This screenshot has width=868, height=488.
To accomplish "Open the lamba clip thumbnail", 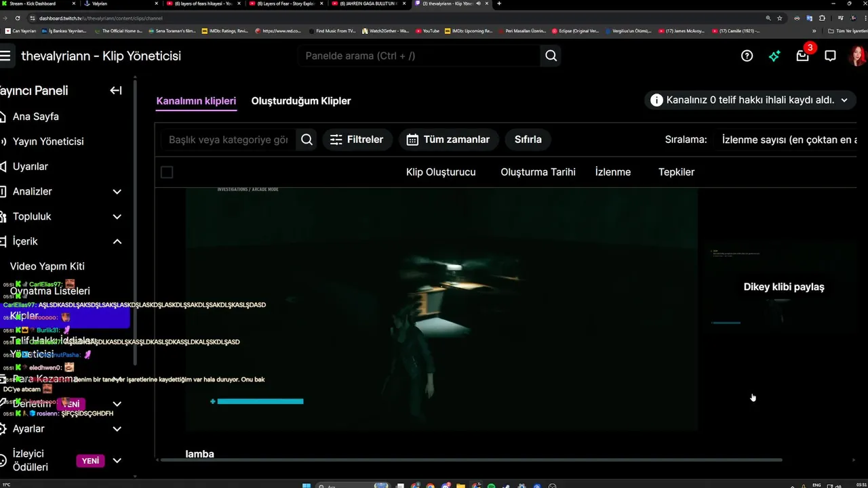I will tap(441, 309).
